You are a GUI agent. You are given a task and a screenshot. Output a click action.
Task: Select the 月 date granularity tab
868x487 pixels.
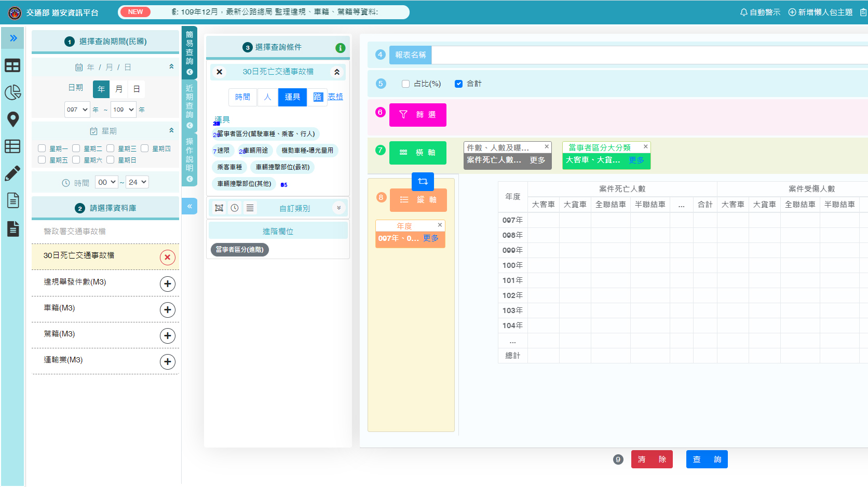[119, 89]
